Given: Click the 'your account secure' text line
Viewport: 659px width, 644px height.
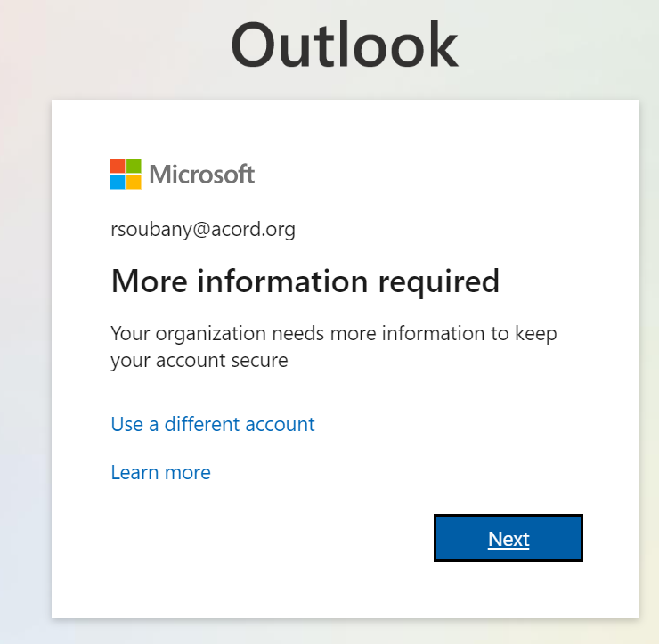Looking at the screenshot, I should click(x=199, y=361).
